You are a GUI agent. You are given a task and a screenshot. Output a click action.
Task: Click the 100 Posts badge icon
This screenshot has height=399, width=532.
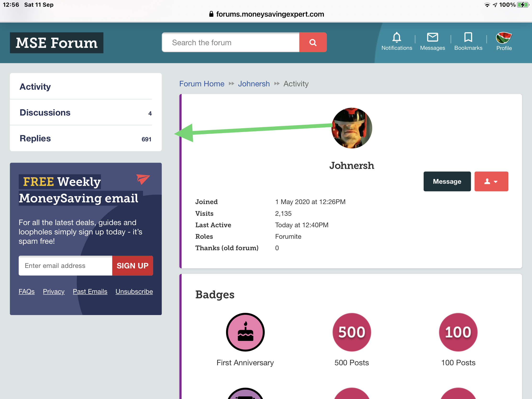click(458, 332)
